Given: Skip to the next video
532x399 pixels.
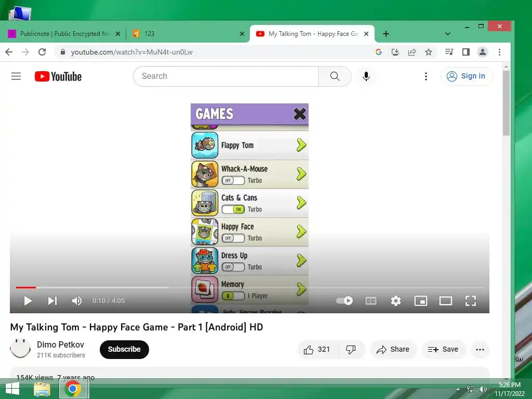Looking at the screenshot, I should pyautogui.click(x=52, y=301).
